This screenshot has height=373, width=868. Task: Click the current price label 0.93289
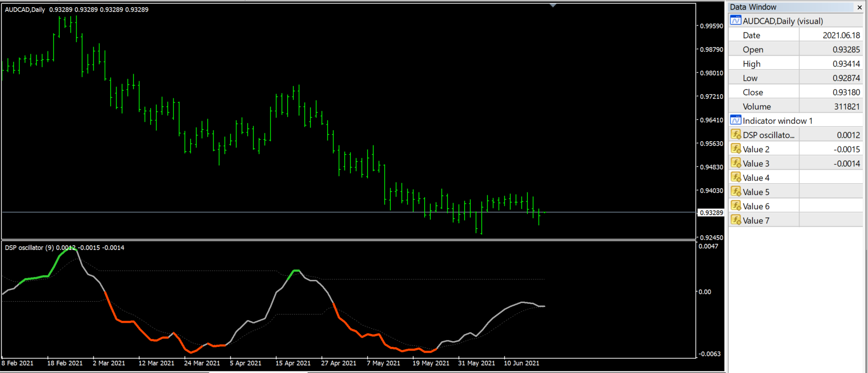(711, 213)
